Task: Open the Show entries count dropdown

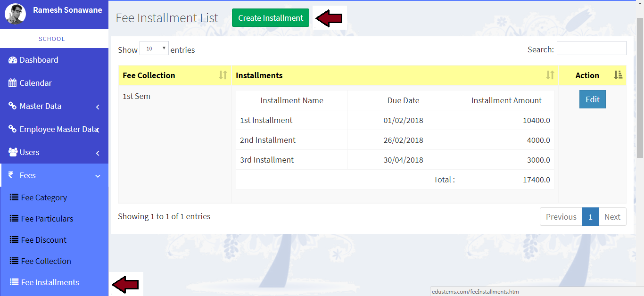Action: 154,49
